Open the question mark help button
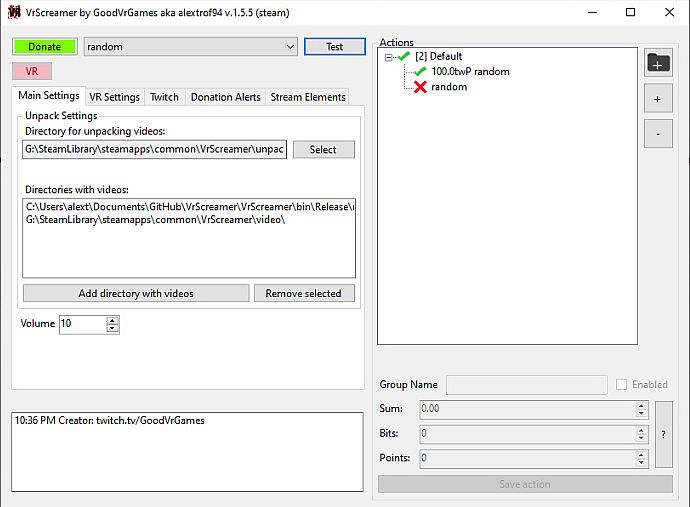Image resolution: width=690 pixels, height=507 pixels. click(x=664, y=434)
